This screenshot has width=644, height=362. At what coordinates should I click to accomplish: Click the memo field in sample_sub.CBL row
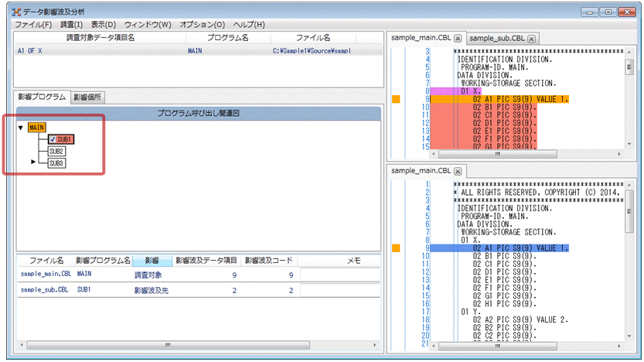tap(340, 290)
